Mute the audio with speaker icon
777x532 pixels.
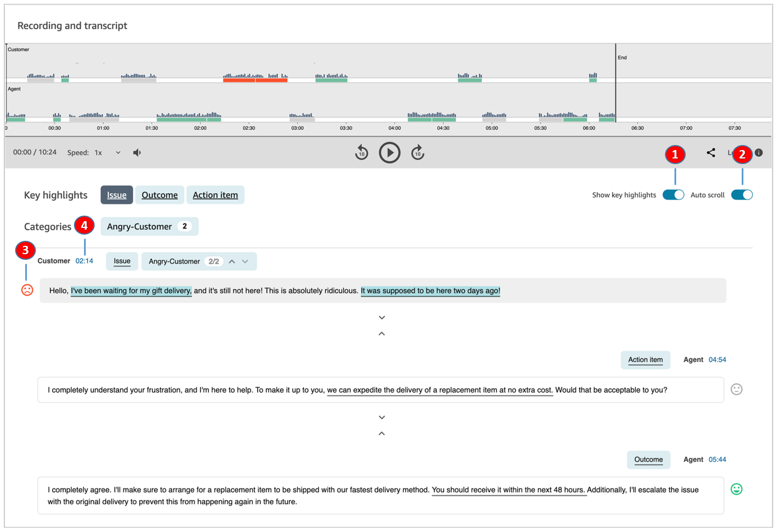[x=137, y=152]
